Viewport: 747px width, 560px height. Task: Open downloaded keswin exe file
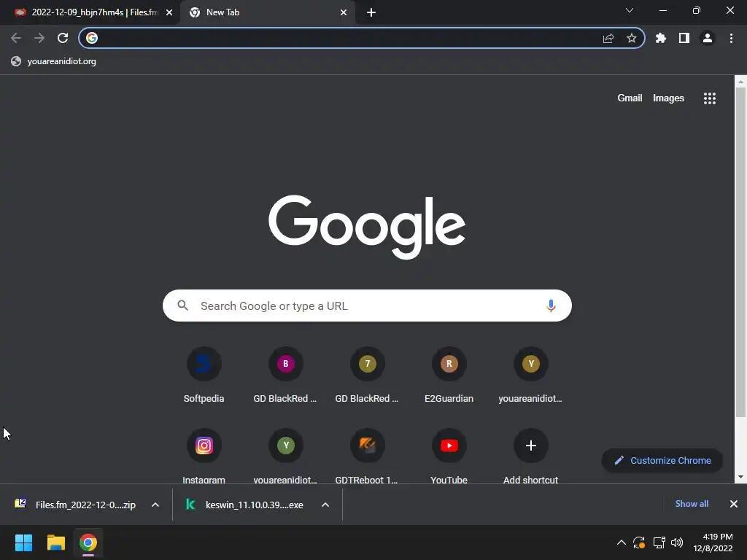click(244, 505)
